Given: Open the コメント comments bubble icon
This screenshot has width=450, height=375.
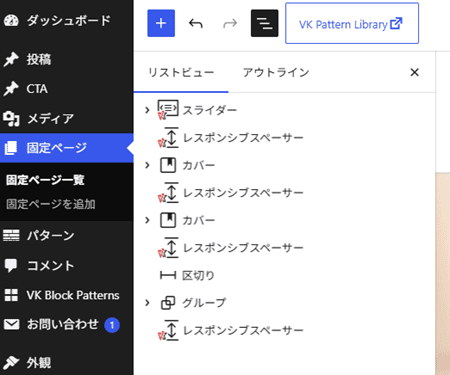Looking at the screenshot, I should (11, 266).
